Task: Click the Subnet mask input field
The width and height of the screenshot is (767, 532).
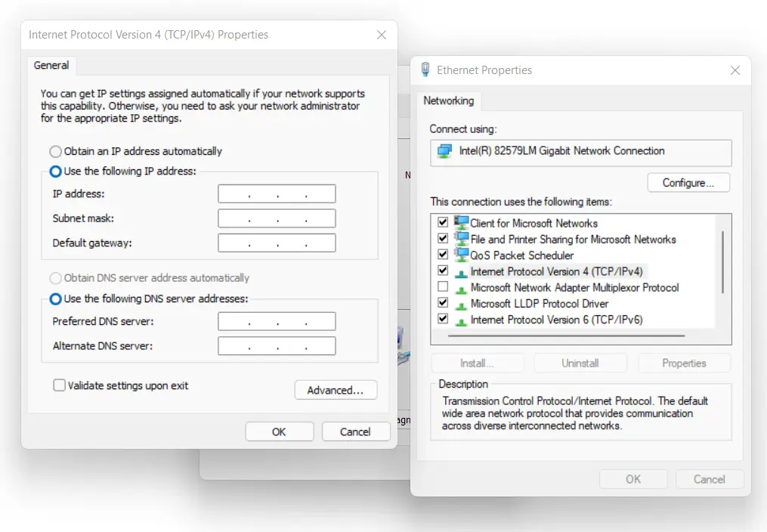Action: (277, 218)
